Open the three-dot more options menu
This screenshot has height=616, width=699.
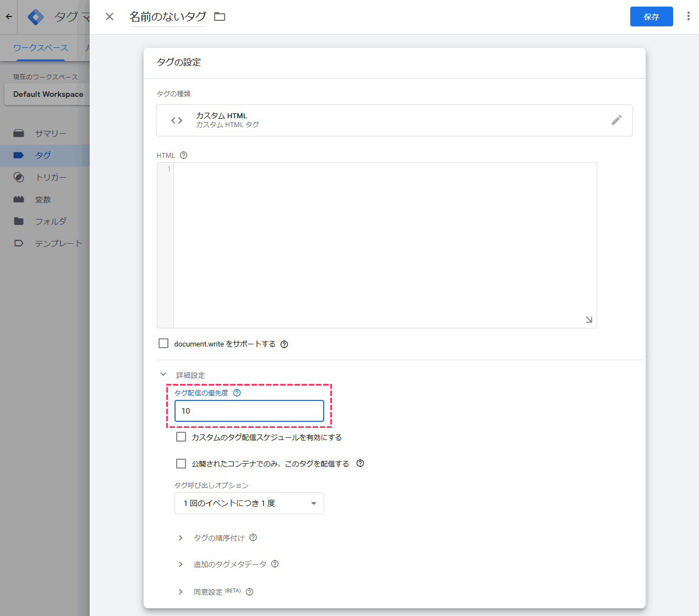pos(688,16)
